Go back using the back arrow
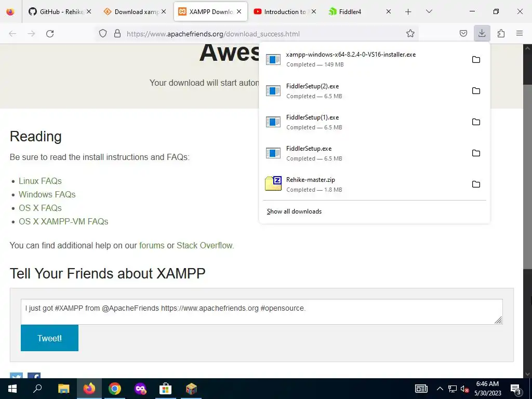This screenshot has width=532, height=399. (12, 34)
